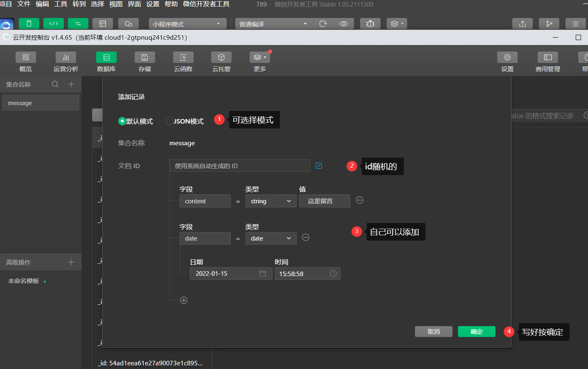Click the 云托管 cloud hosting icon

tap(221, 61)
